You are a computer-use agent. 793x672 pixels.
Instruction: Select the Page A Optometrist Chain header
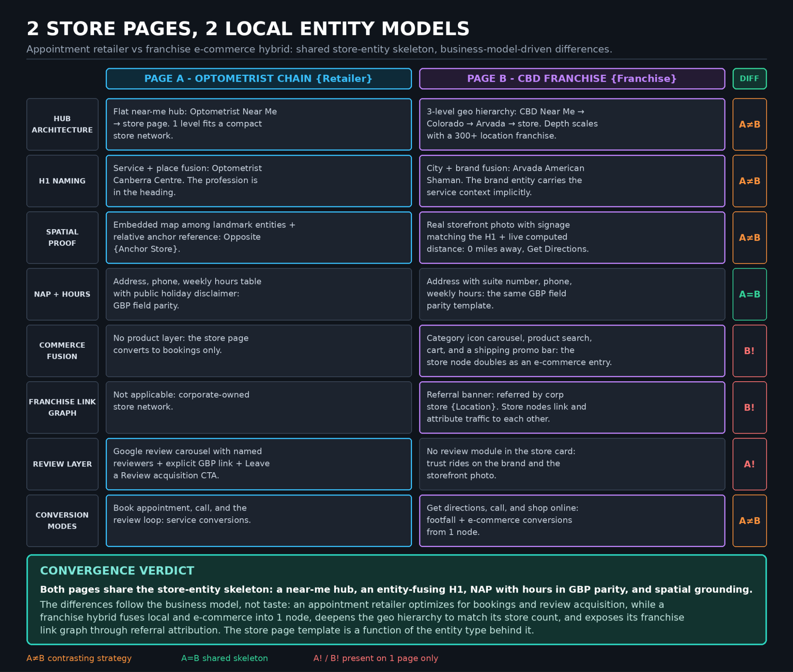click(259, 79)
